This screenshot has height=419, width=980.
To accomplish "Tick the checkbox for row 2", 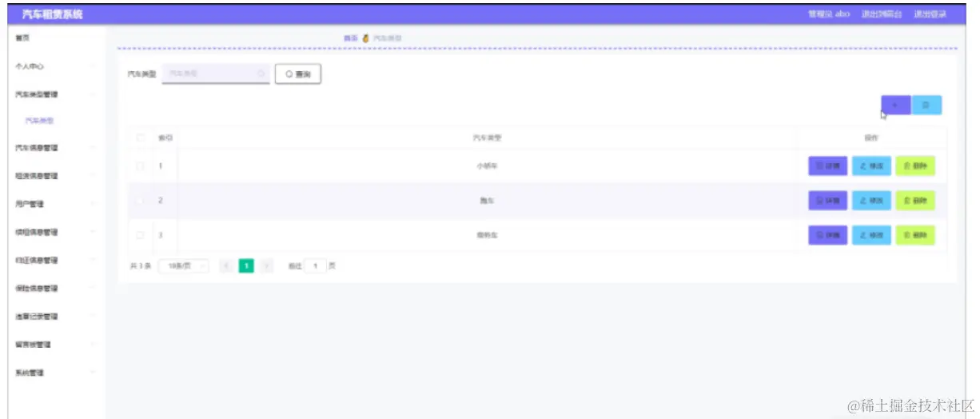I will pos(141,200).
